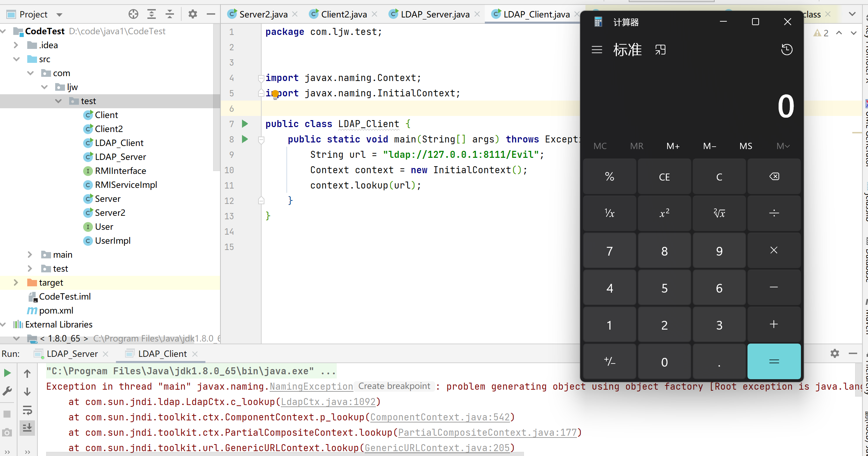The image size is (868, 456).
Task: Minimize the Run tool window
Action: coord(853,353)
